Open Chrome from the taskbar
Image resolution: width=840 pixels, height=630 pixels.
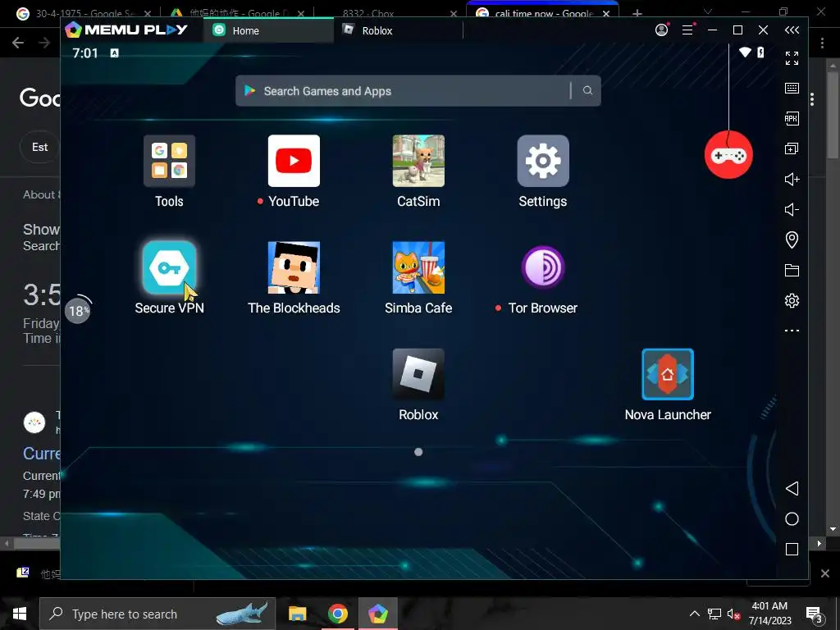click(337, 614)
